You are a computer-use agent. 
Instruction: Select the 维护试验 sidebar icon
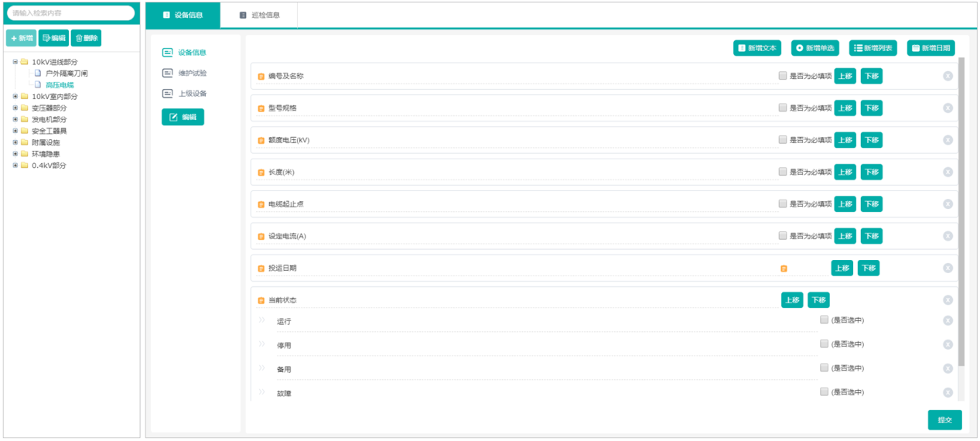167,73
